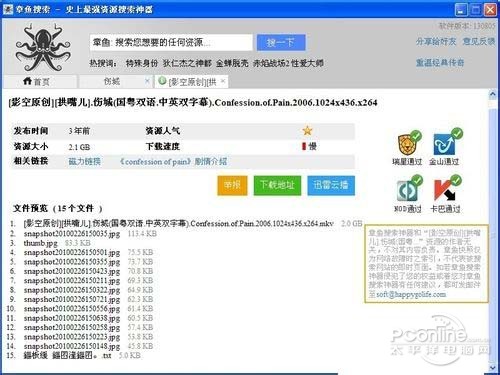
Task: Click file snapshot20100226150322.jpg
Action: (x=72, y=290)
